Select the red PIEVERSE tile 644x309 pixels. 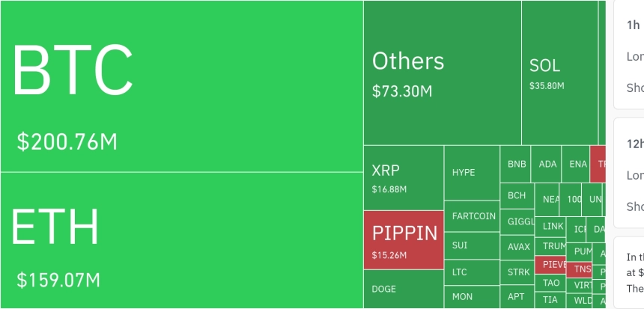[x=550, y=265]
